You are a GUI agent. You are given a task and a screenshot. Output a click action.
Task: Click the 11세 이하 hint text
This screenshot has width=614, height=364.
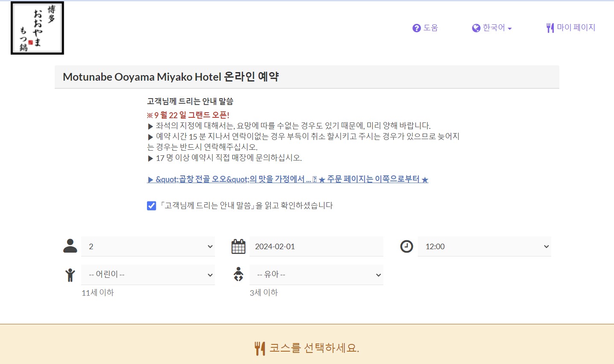click(x=98, y=293)
